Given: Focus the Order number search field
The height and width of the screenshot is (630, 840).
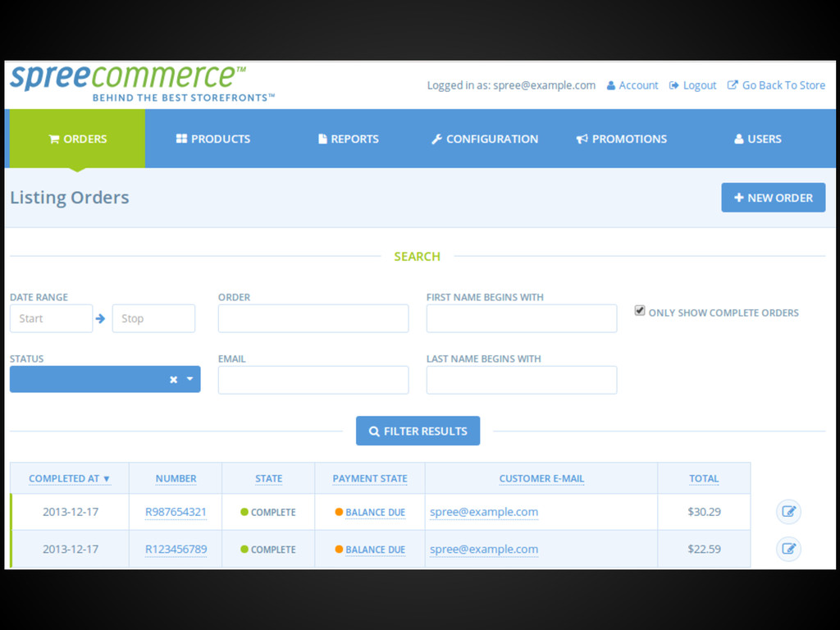Looking at the screenshot, I should point(313,318).
